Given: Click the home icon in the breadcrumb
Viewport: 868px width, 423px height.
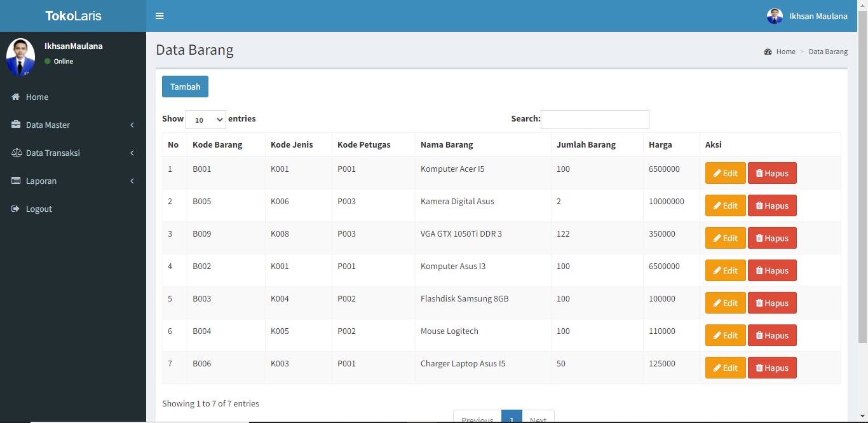Looking at the screenshot, I should point(768,51).
